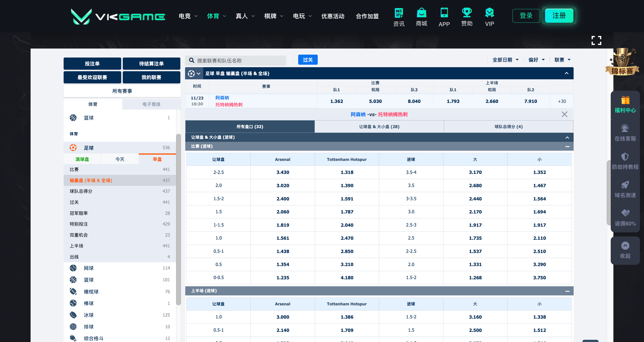Click the 过关 parlay button

[308, 60]
